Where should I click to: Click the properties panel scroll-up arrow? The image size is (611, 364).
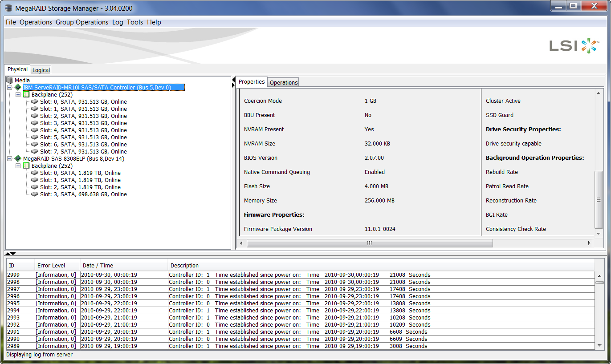[x=599, y=93]
